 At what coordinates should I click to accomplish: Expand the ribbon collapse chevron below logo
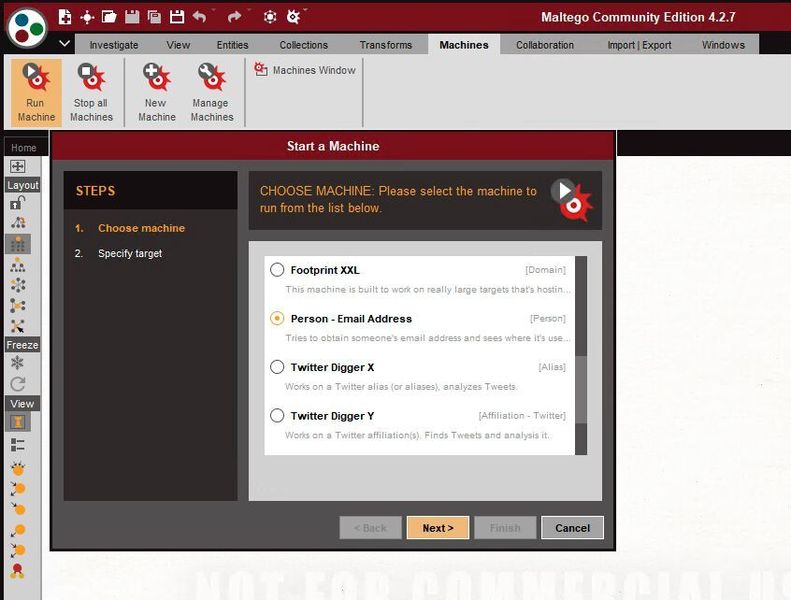pos(65,43)
